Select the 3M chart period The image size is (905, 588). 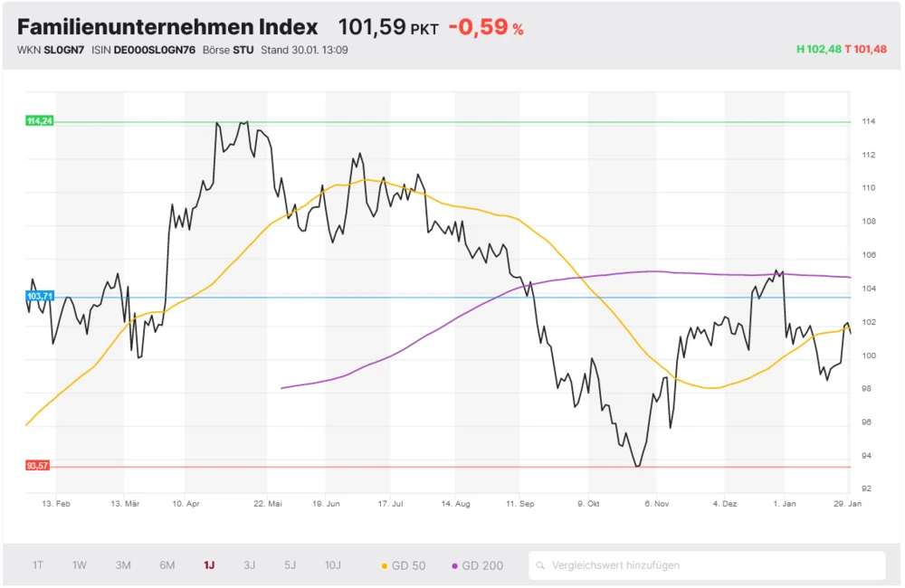123,564
